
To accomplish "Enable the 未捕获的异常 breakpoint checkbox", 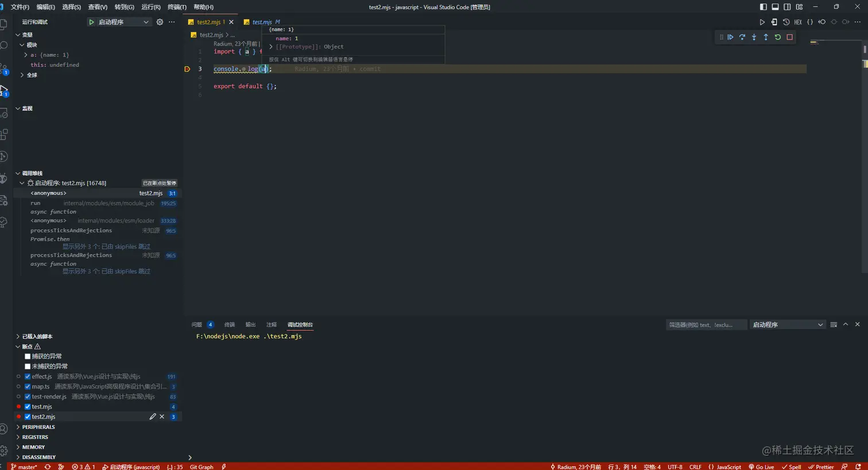I will [x=28, y=366].
